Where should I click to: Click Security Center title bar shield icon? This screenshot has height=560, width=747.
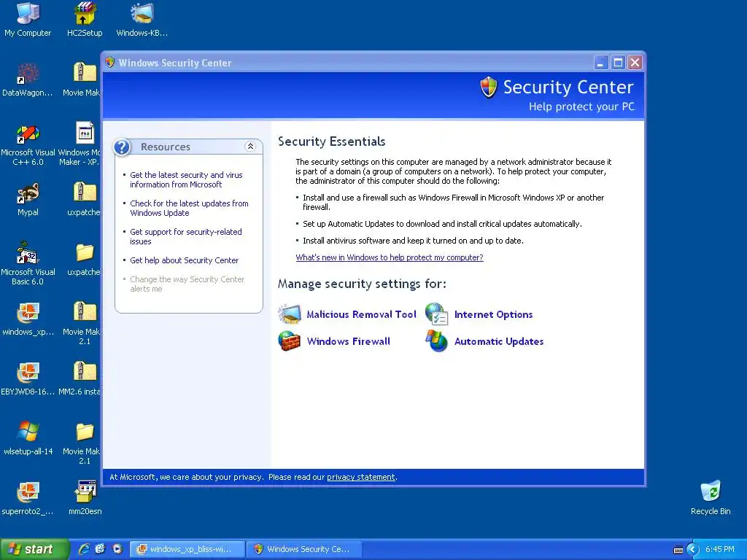click(x=110, y=63)
